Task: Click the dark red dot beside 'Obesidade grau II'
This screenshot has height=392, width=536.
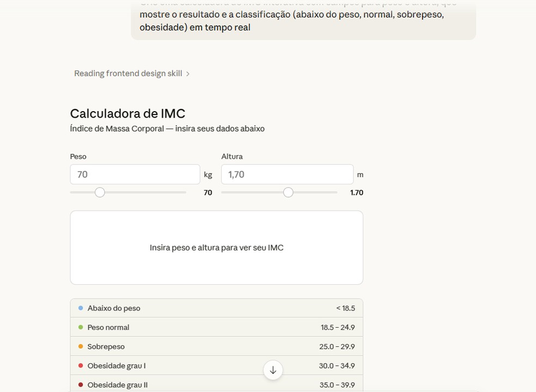Action: coord(81,385)
